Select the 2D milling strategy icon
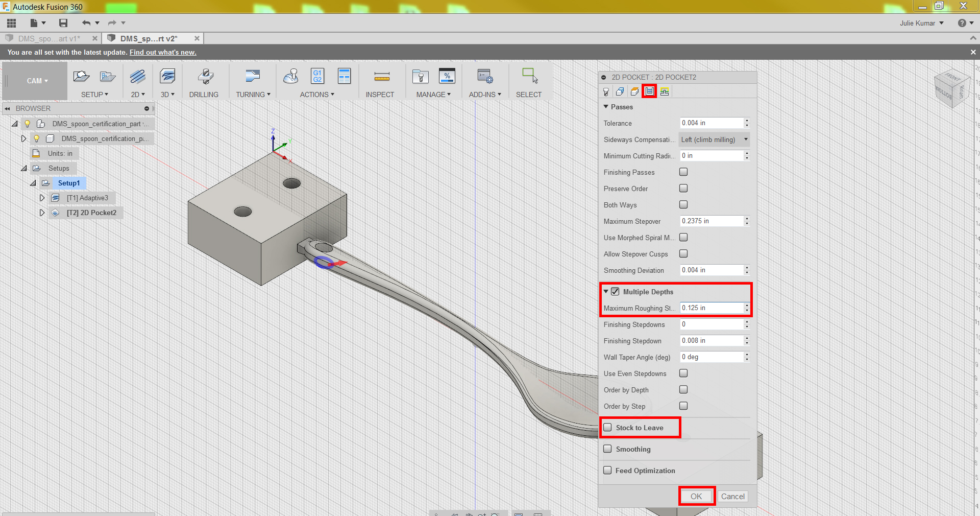Screen dimensions: 980x516 (137, 77)
